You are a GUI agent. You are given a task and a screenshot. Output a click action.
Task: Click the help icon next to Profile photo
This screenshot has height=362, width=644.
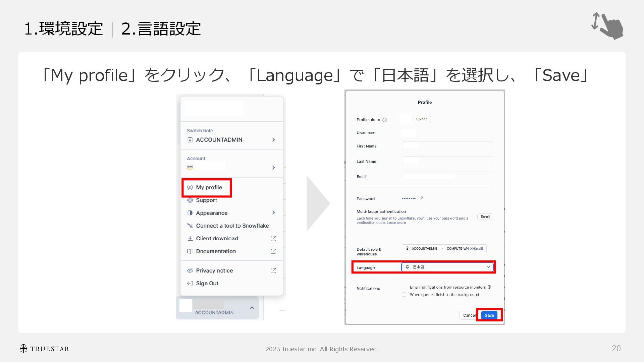click(x=385, y=120)
